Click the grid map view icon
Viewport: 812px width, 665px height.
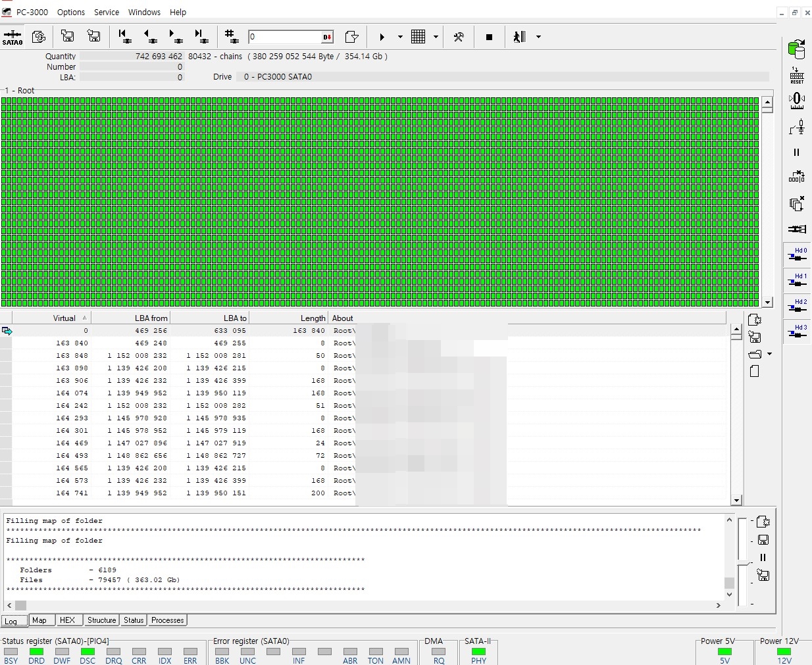pyautogui.click(x=418, y=37)
